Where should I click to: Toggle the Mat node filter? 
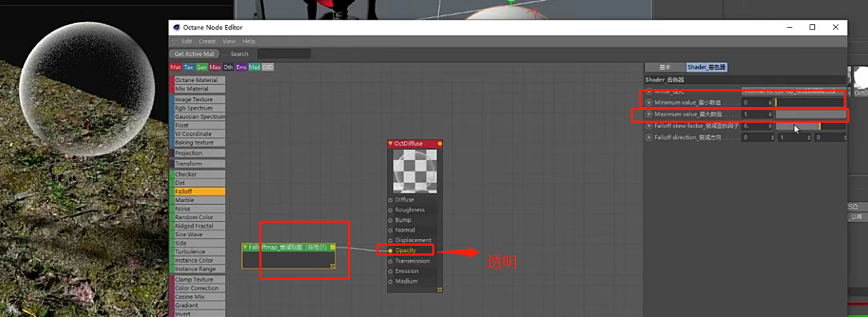point(176,67)
